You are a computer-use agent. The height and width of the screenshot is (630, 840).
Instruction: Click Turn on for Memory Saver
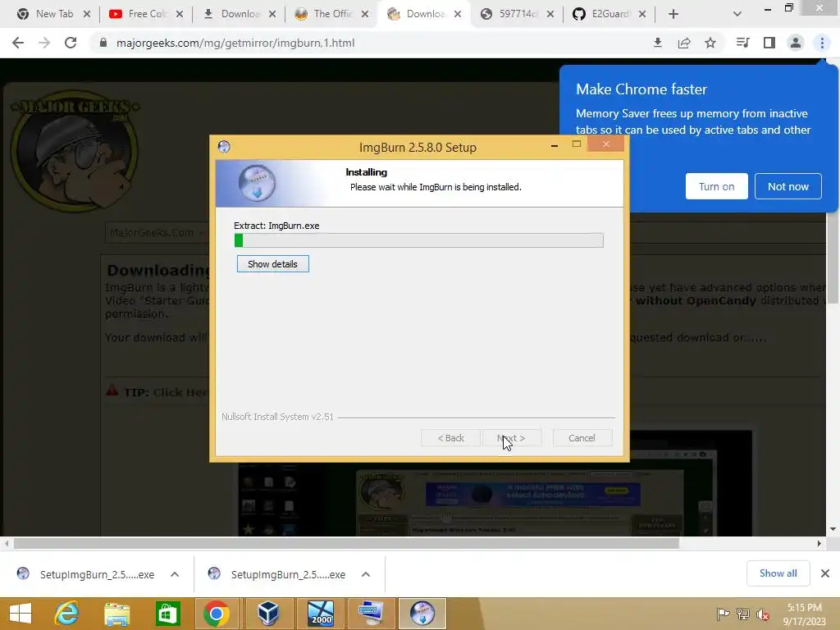[716, 186]
